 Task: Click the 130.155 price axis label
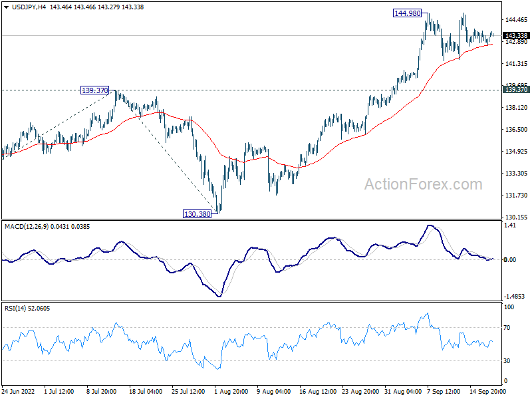517,217
